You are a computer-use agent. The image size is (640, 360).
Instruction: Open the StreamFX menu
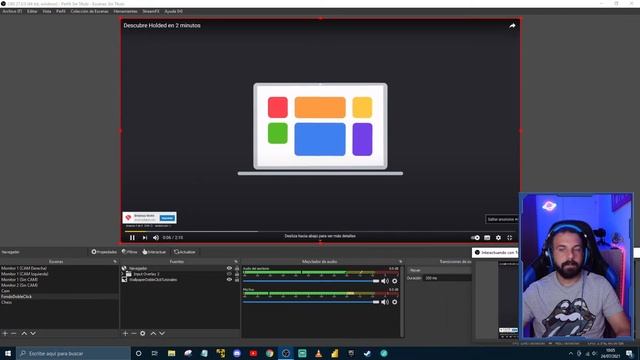151,11
